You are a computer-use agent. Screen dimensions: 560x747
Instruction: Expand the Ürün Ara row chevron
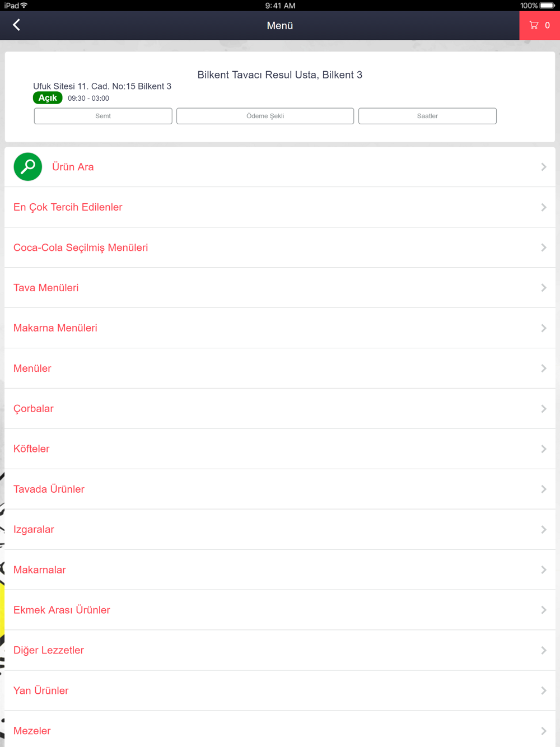pos(544,167)
